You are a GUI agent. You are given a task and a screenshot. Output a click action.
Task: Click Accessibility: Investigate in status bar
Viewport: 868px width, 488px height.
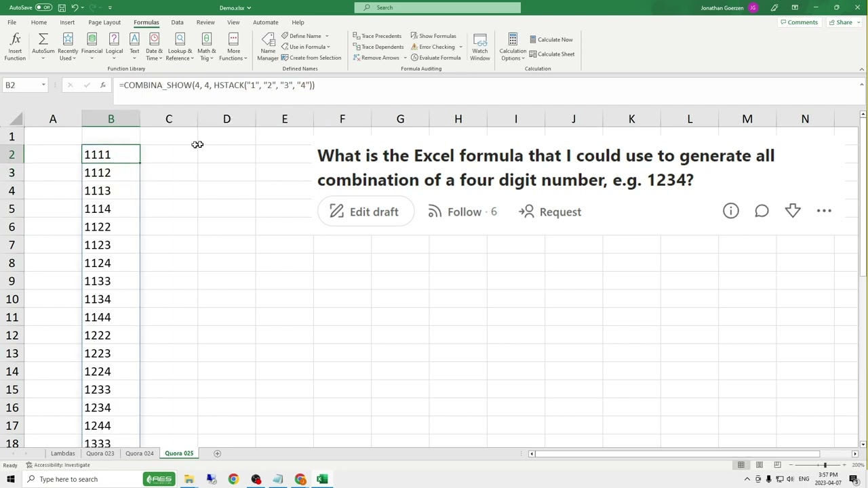click(x=58, y=465)
